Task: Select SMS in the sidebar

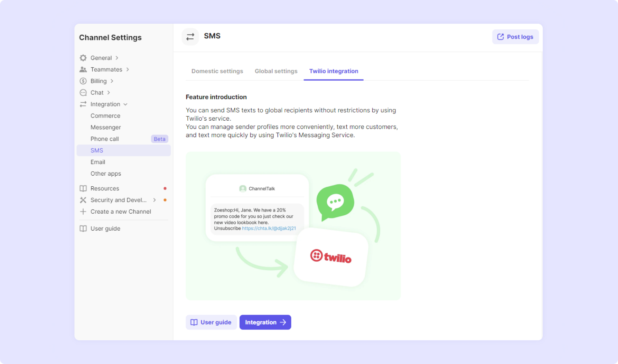Action: point(124,150)
